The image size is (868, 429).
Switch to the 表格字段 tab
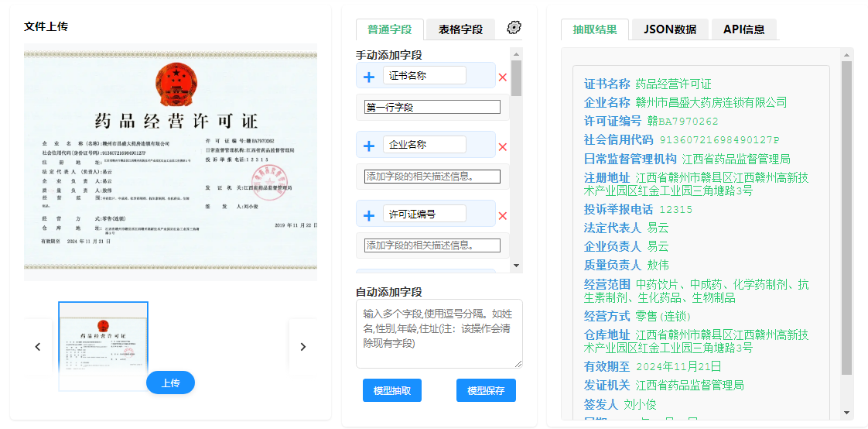click(x=460, y=29)
